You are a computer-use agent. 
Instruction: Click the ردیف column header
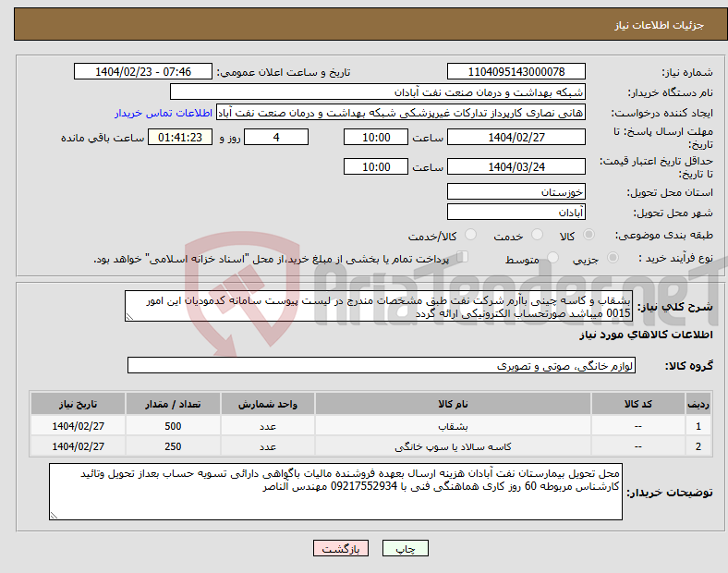pyautogui.click(x=698, y=404)
